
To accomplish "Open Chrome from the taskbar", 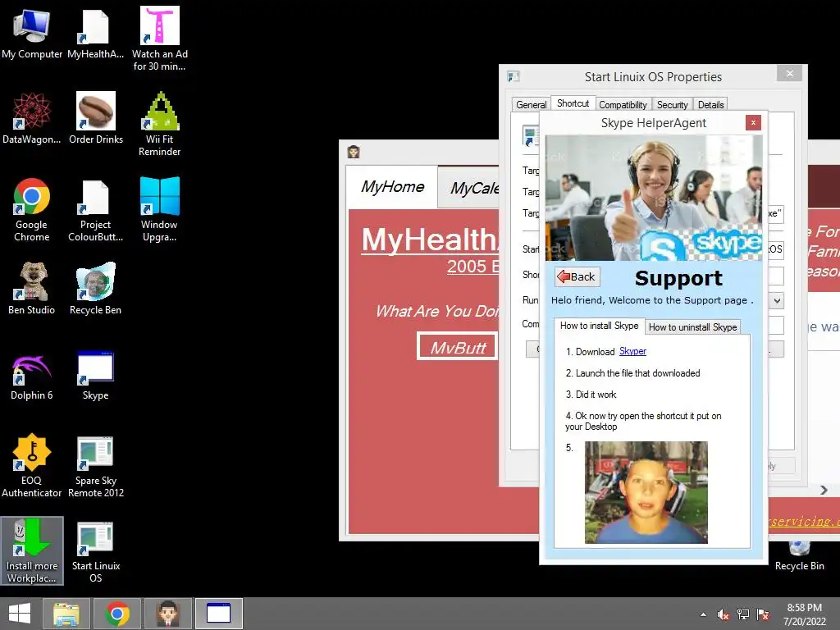I will (117, 614).
